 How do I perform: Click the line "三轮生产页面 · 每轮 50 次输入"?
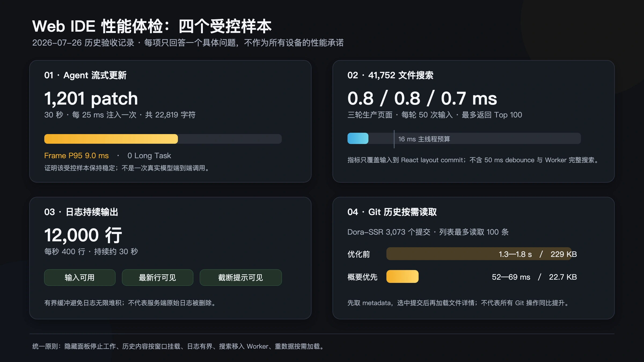point(435,115)
